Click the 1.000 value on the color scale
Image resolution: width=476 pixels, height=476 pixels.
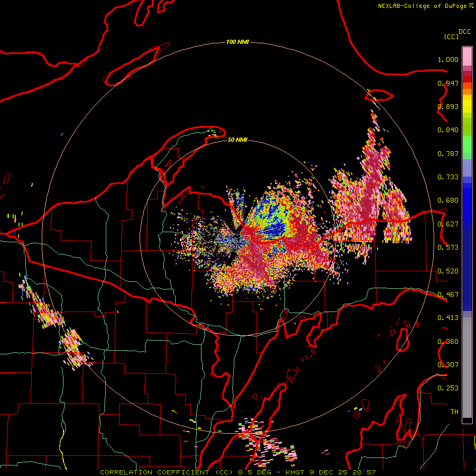coord(448,59)
